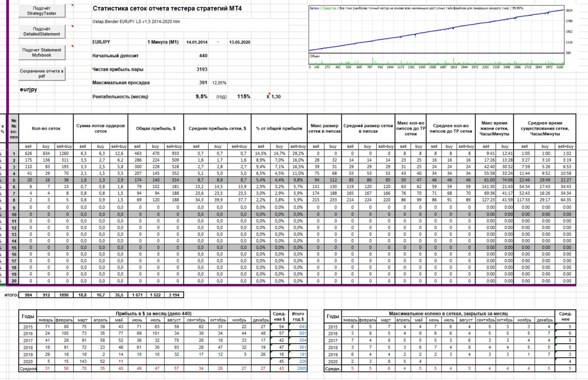This screenshot has height=380, width=588.
Task: Select the uppercase EURJPY symbol cell
Action: coord(101,42)
